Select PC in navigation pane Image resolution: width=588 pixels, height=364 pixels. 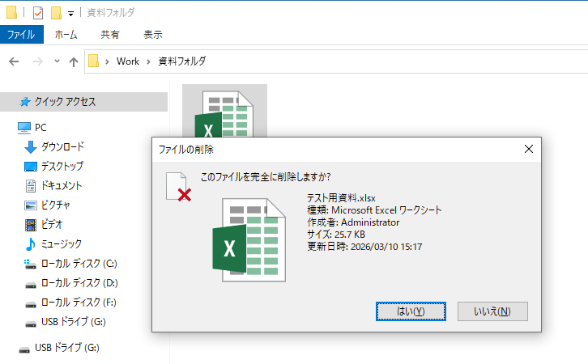click(40, 128)
